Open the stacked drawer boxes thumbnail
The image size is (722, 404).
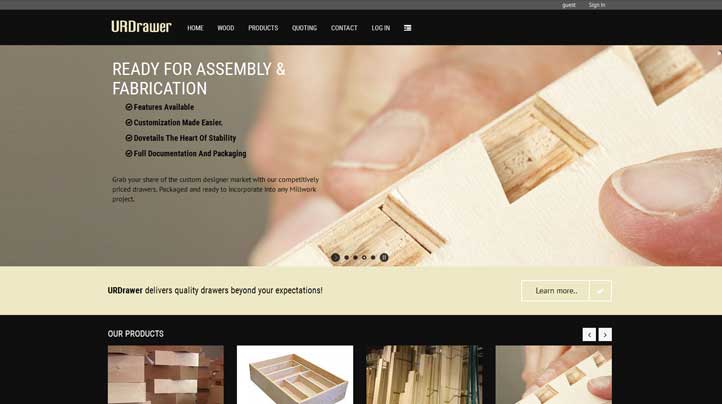coord(166,375)
